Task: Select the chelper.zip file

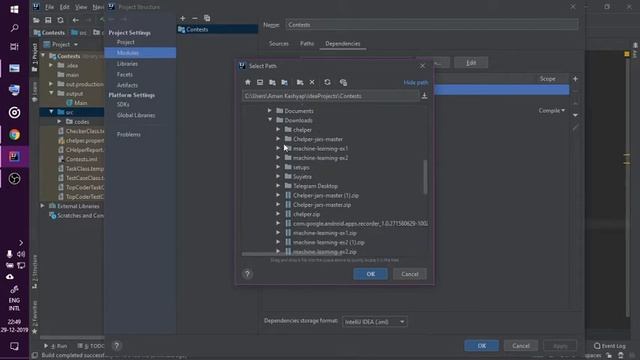Action: [306, 214]
